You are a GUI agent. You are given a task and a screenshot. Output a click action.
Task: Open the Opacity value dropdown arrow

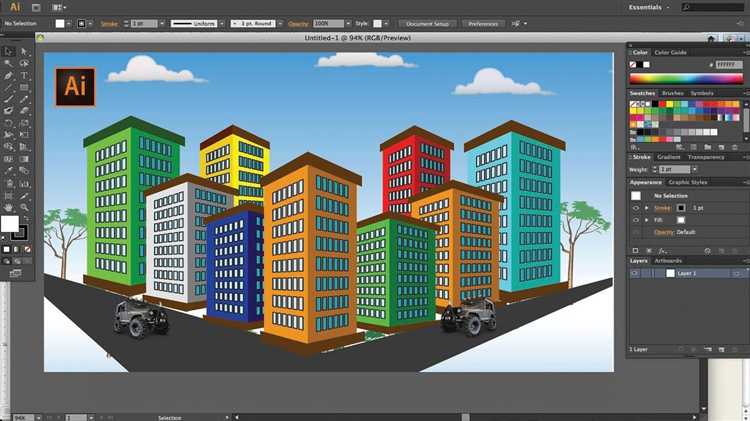348,23
